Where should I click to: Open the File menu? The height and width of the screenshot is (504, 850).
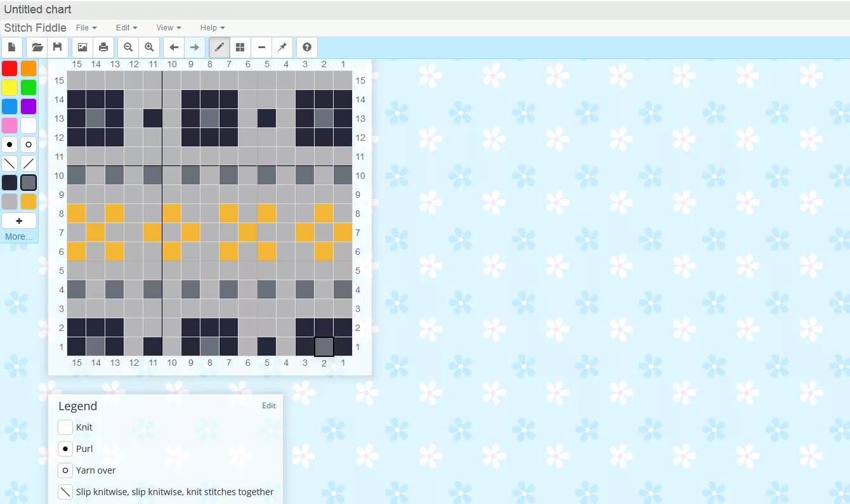point(86,28)
